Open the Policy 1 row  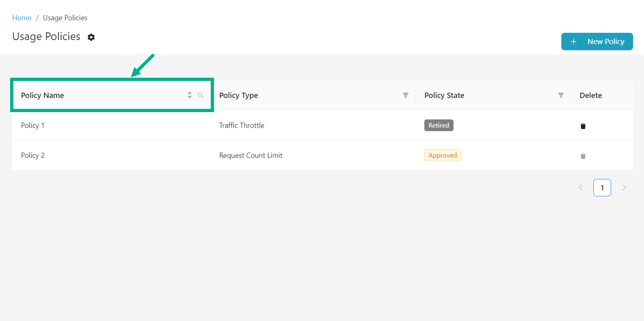tap(33, 125)
